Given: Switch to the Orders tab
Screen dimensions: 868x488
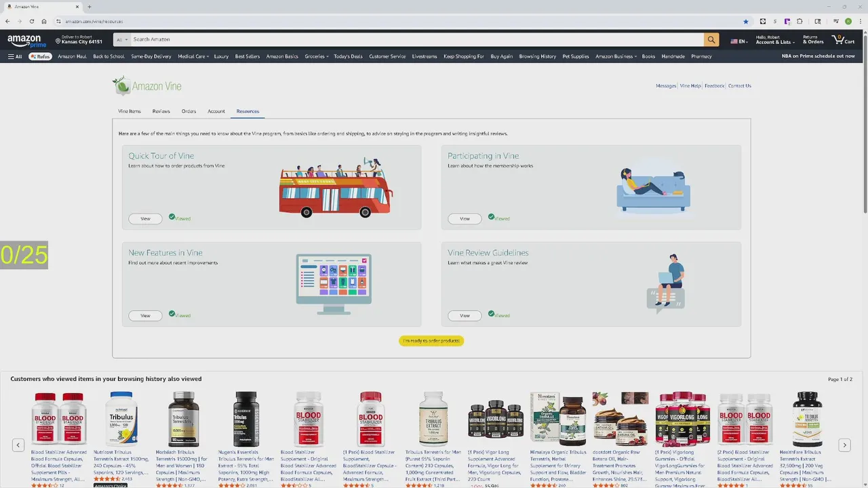Looking at the screenshot, I should (x=189, y=111).
